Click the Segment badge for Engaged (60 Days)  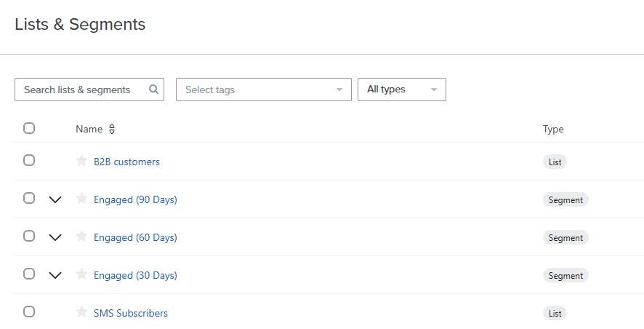pos(565,238)
